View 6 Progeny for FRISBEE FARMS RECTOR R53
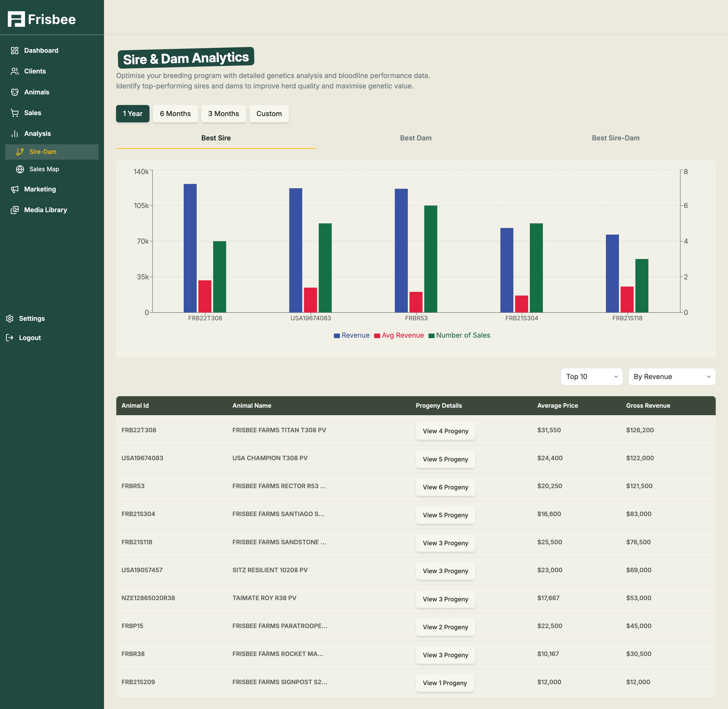 click(x=446, y=487)
